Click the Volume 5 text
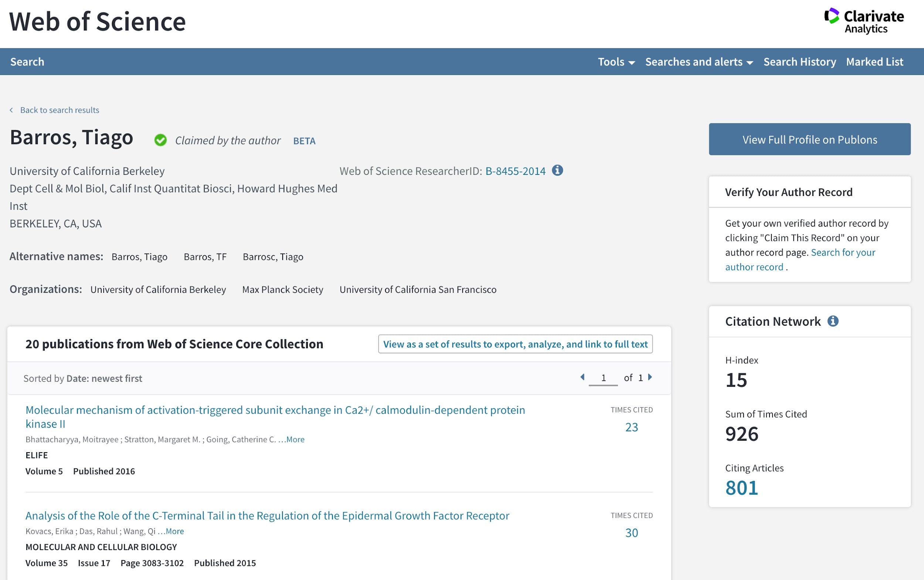The image size is (924, 580). tap(44, 471)
